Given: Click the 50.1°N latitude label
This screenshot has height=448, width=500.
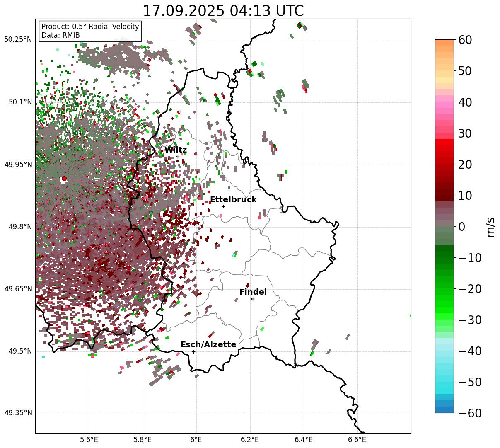Looking at the screenshot, I should click(20, 102).
